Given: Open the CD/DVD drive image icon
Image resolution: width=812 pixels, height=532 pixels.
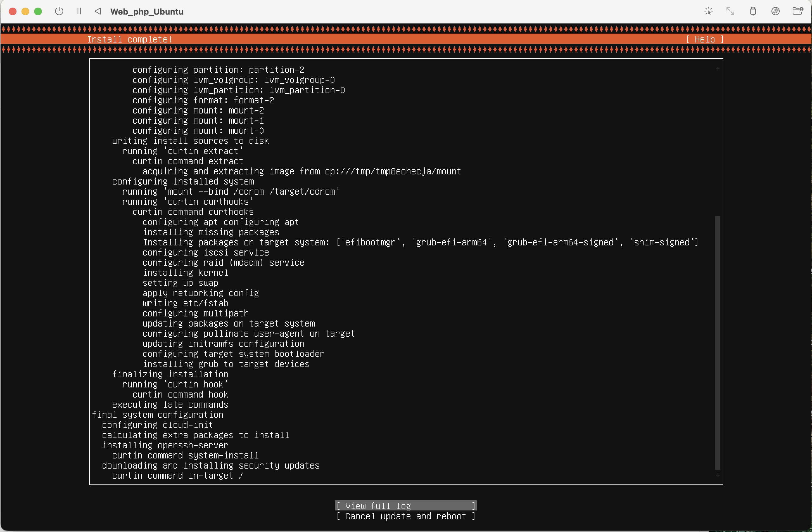Looking at the screenshot, I should (x=775, y=11).
